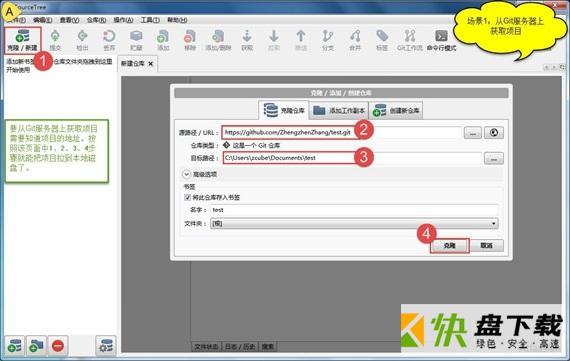Click the 克隆 clone button

(450, 245)
